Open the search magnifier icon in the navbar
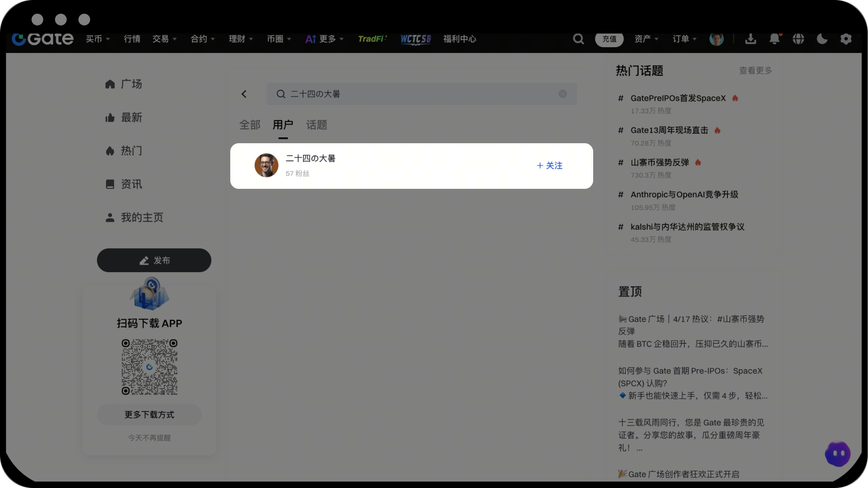The image size is (868, 488). [x=578, y=39]
